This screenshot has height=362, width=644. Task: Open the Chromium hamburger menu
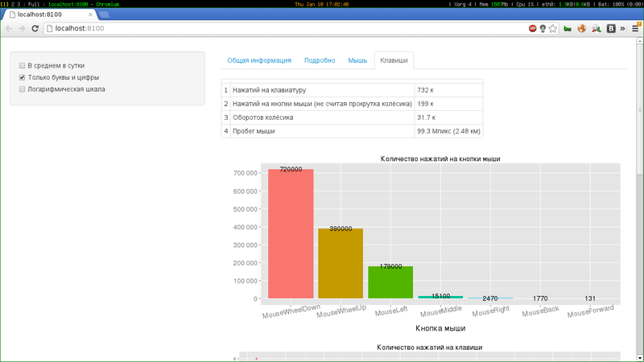635,28
